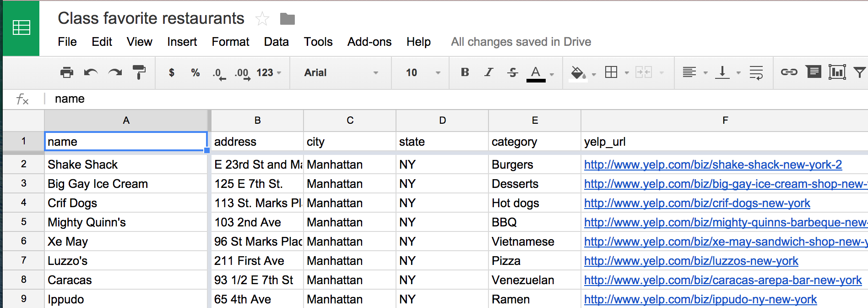
Task: Click the document title Class favorite restaurants
Action: click(151, 18)
